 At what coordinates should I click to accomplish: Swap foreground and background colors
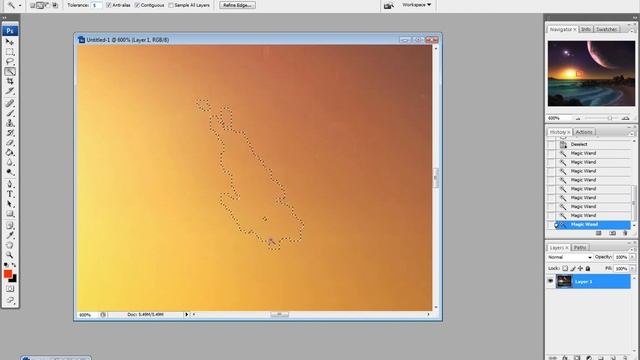pyautogui.click(x=14, y=265)
